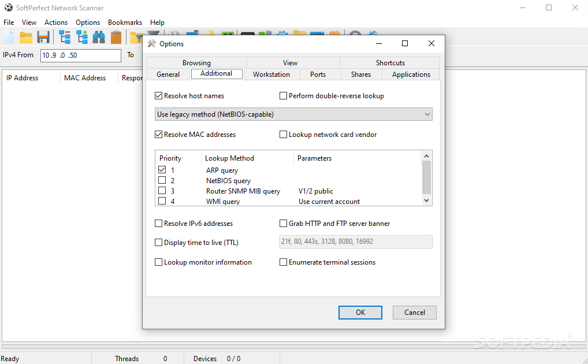Select the Additional tab
Viewport: 588px width, 364px height.
tap(217, 73)
